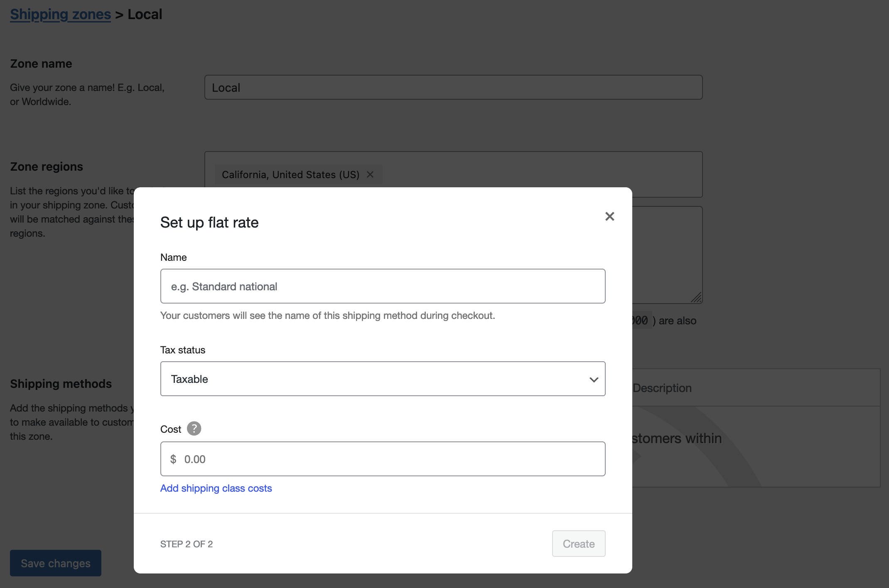
Task: Open Add shipping class costs
Action: (x=216, y=488)
